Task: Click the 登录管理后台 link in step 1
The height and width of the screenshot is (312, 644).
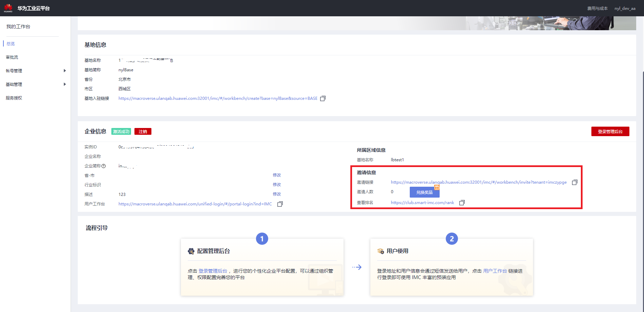Action: point(213,271)
